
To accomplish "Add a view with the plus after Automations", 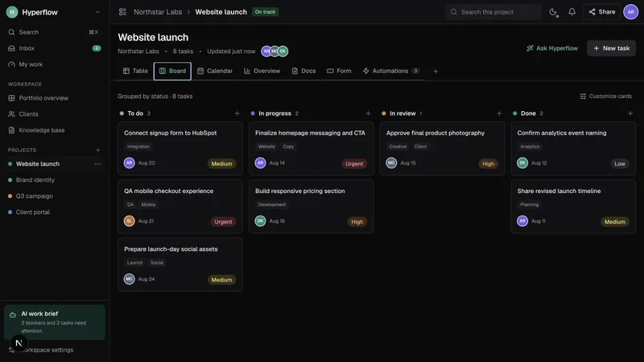I will [436, 72].
